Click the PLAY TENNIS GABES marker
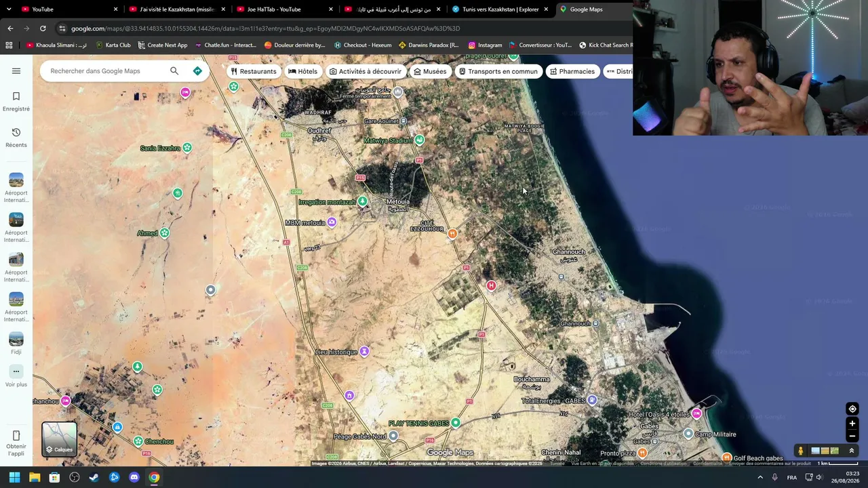Viewport: 868px width, 488px height. (456, 423)
